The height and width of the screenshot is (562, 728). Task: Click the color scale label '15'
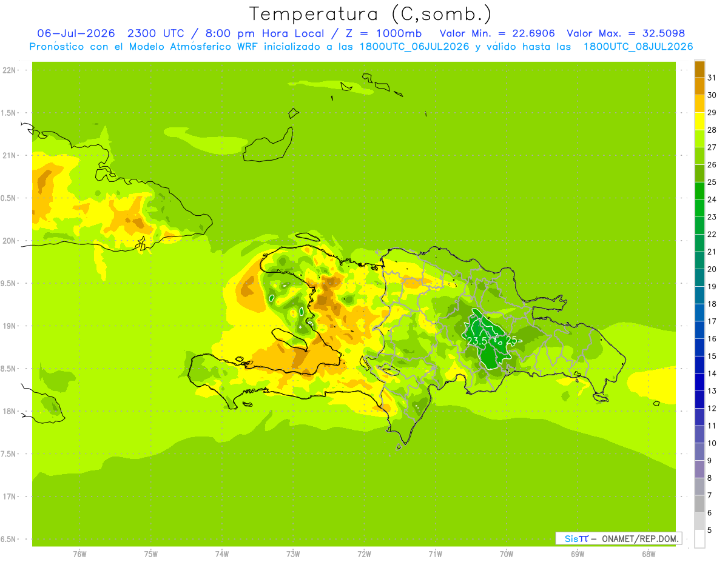(712, 356)
